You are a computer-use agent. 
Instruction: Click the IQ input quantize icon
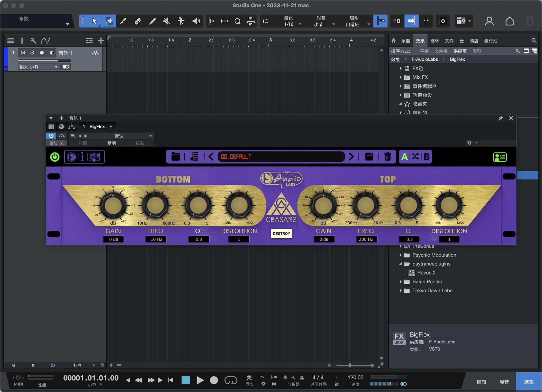[266, 21]
